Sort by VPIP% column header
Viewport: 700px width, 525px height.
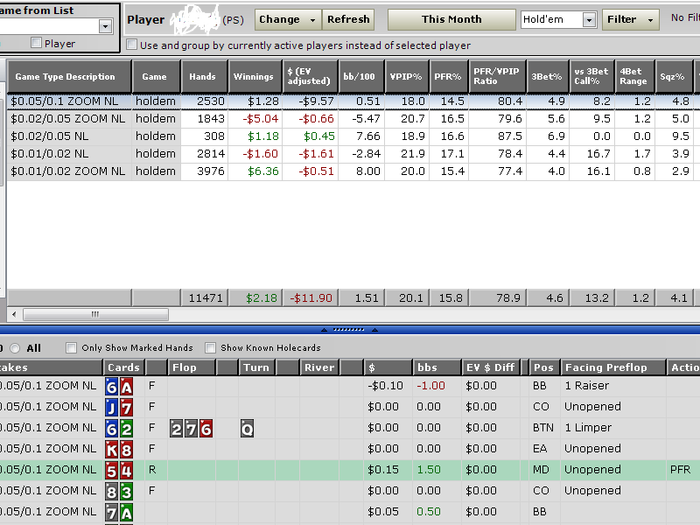(x=407, y=77)
